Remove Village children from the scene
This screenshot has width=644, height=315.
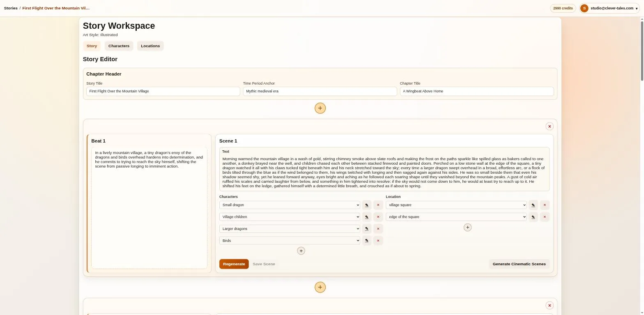[378, 217]
